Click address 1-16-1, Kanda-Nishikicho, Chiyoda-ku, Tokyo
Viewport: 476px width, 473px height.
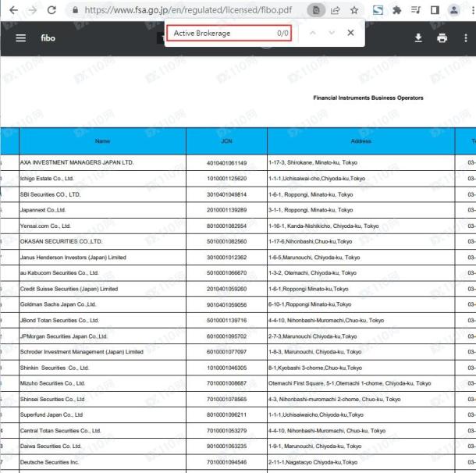[323, 226]
